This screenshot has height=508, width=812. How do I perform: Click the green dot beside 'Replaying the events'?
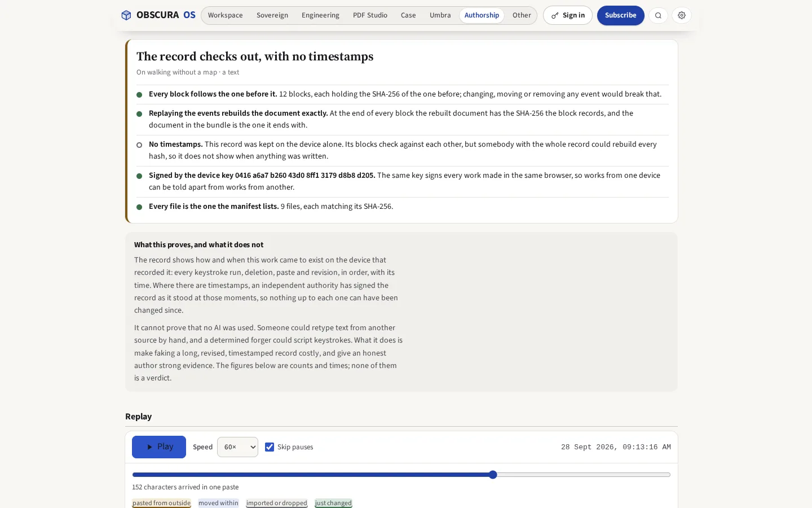pyautogui.click(x=139, y=114)
